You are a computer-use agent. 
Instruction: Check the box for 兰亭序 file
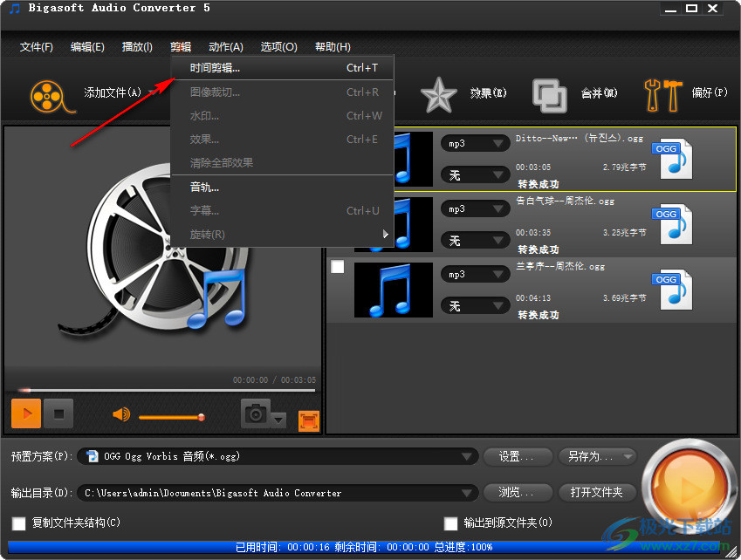click(338, 266)
